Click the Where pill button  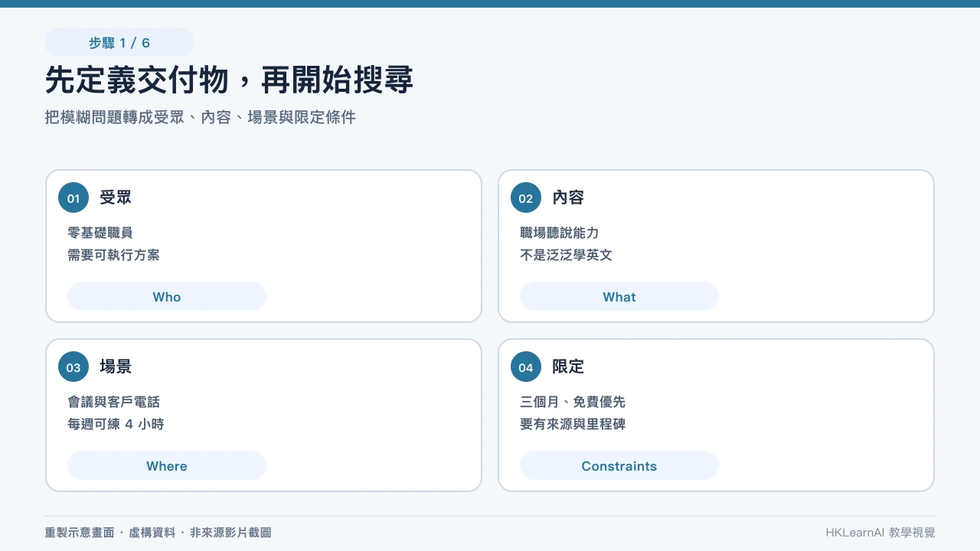[x=167, y=466]
